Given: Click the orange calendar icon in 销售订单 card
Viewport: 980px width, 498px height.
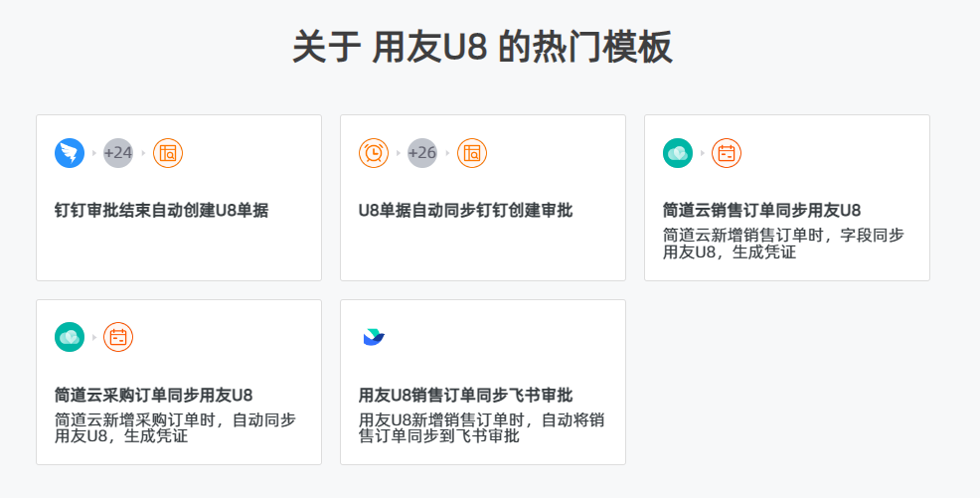Looking at the screenshot, I should tap(727, 153).
